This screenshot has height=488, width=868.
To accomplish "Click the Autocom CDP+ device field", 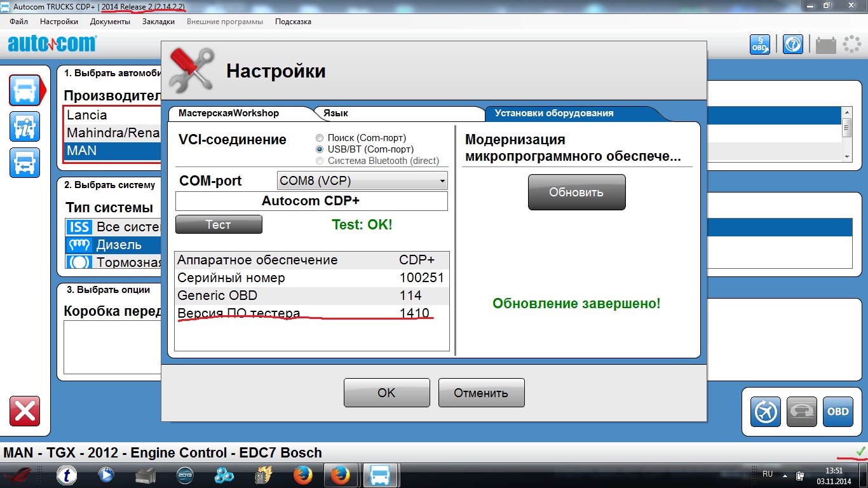I will point(311,201).
